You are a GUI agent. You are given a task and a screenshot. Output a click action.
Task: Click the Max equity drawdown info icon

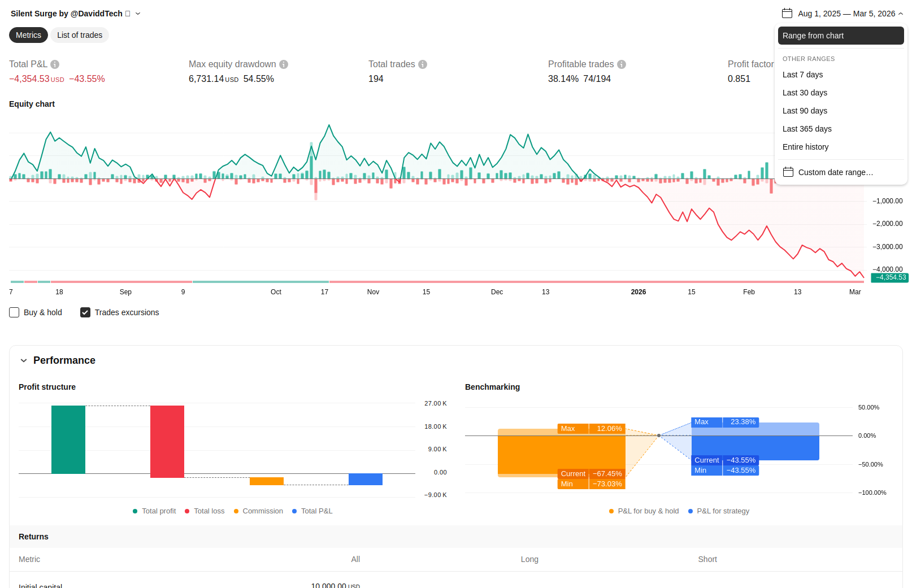click(284, 64)
